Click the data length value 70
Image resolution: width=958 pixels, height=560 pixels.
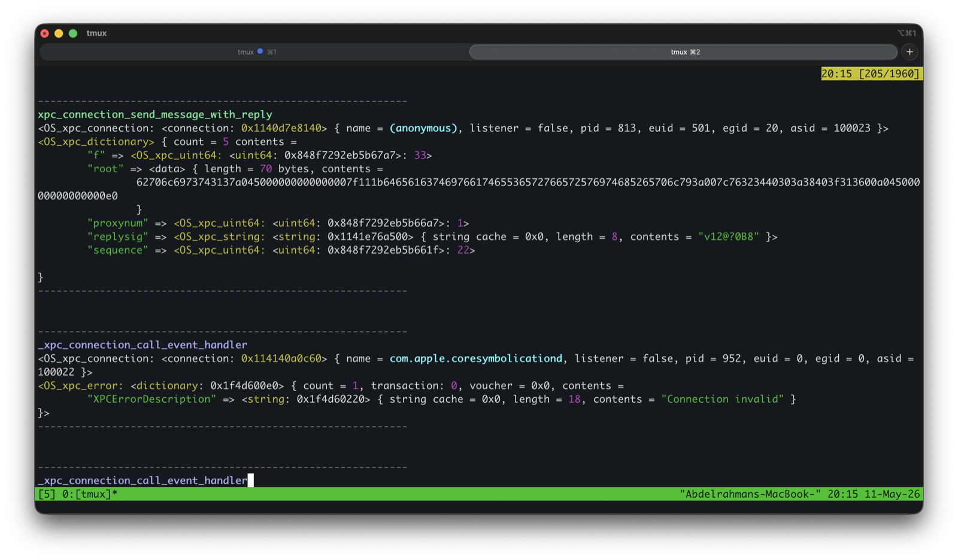pos(266,169)
